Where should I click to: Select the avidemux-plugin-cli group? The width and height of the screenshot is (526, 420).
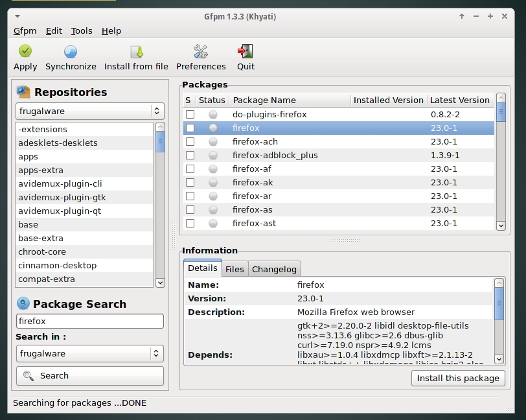[84, 183]
